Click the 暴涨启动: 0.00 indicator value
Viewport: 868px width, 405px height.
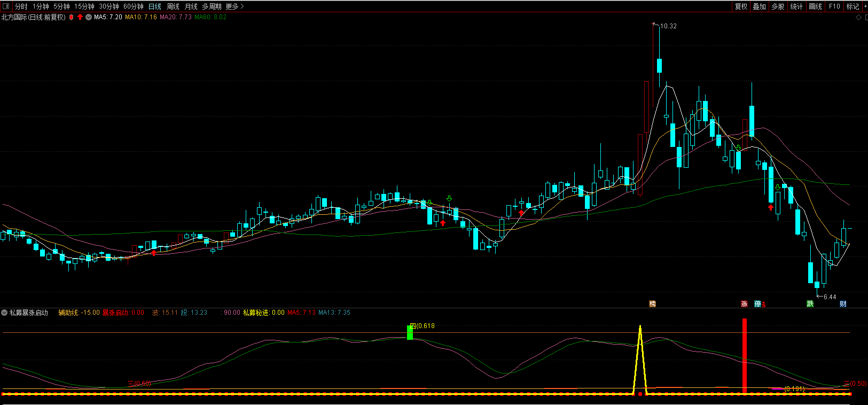coord(123,313)
